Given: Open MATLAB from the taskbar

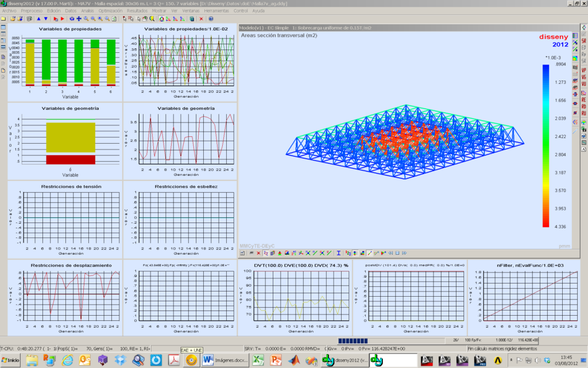Looking at the screenshot, I should click(295, 361).
